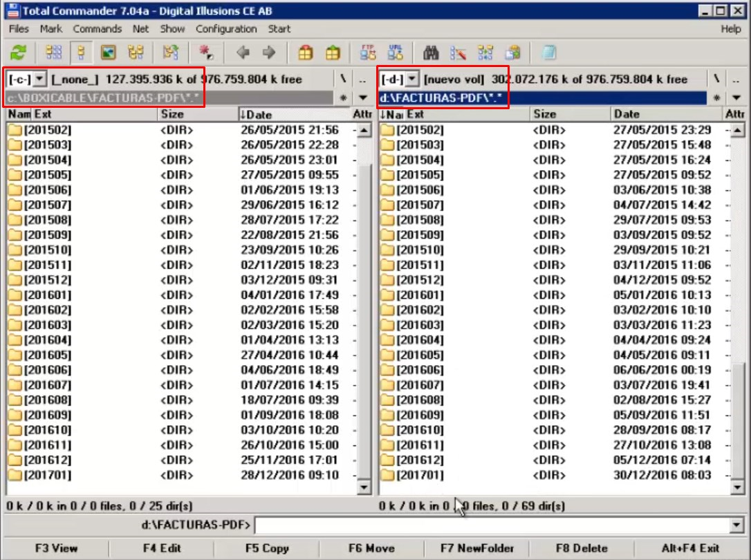This screenshot has width=751, height=560.
Task: Click the URL new FTP connection icon
Action: 395,53
